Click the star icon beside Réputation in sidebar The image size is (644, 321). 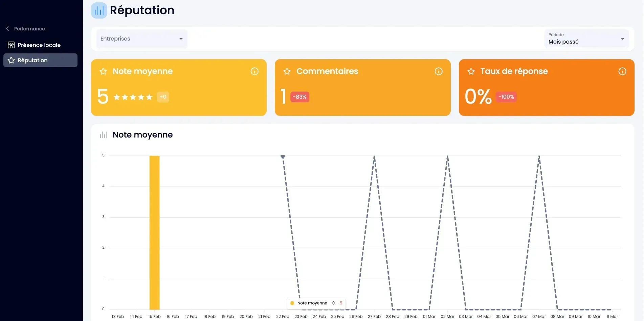11,60
